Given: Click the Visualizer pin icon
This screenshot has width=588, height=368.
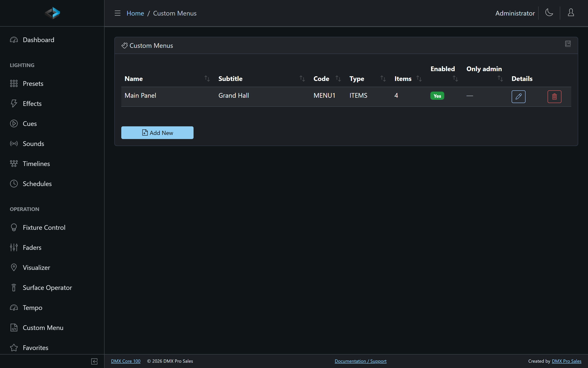Looking at the screenshot, I should [14, 267].
